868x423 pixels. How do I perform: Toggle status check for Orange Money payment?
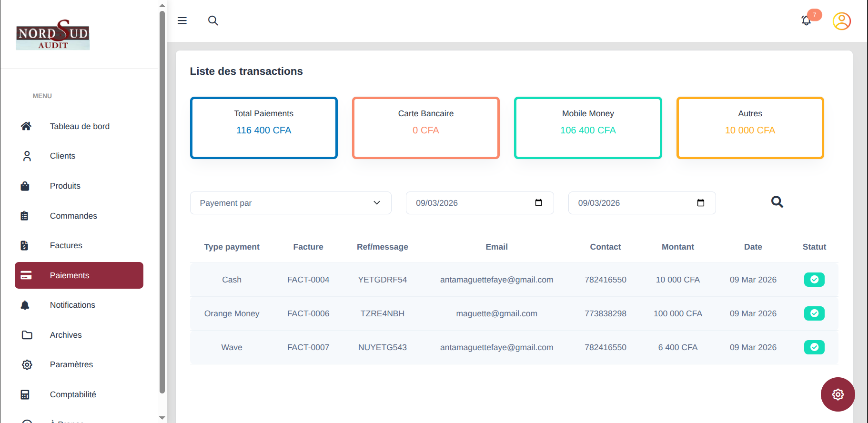tap(814, 313)
